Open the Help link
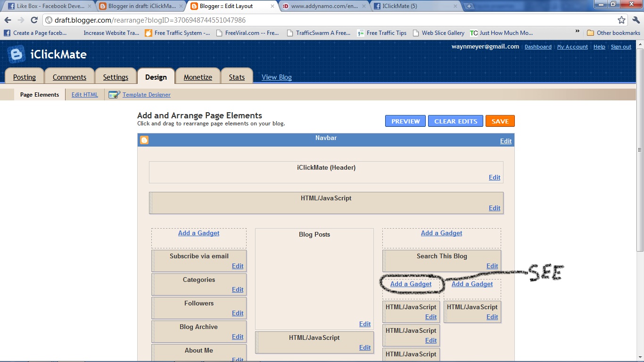 [x=599, y=47]
